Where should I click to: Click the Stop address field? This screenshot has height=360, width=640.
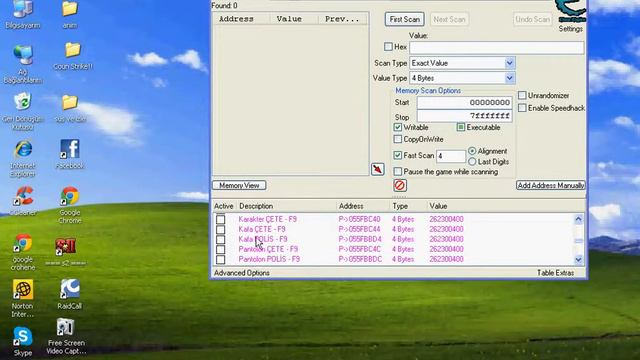464,116
